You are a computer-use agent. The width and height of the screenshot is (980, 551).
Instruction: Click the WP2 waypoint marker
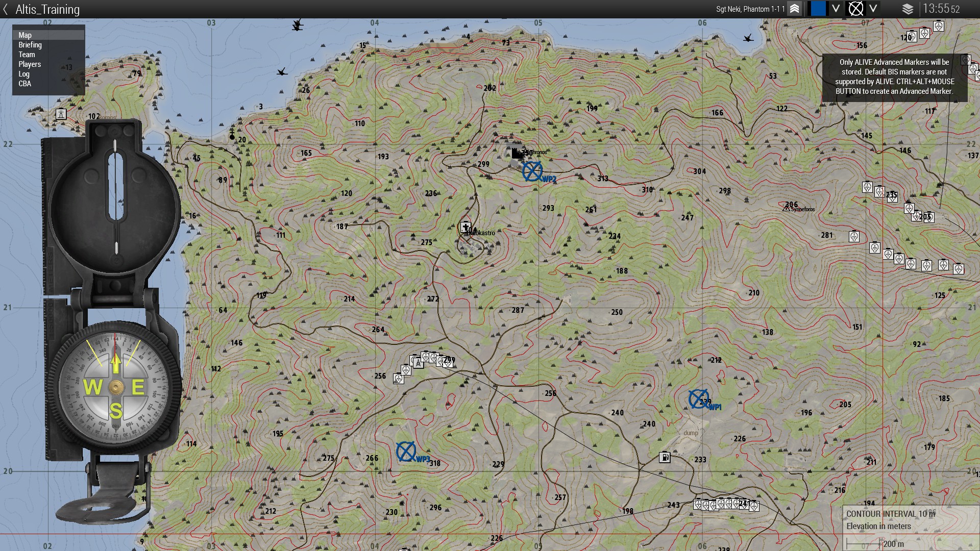pos(532,171)
